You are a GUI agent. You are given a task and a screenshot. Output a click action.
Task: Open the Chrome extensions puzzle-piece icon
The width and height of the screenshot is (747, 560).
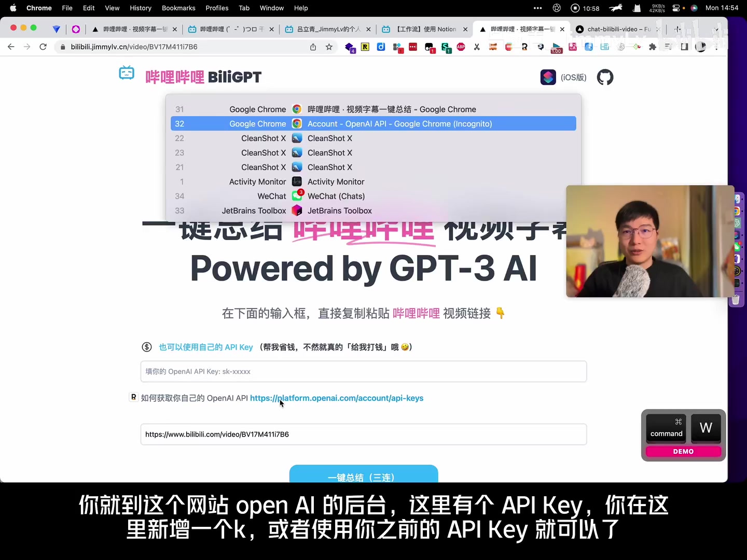point(653,47)
